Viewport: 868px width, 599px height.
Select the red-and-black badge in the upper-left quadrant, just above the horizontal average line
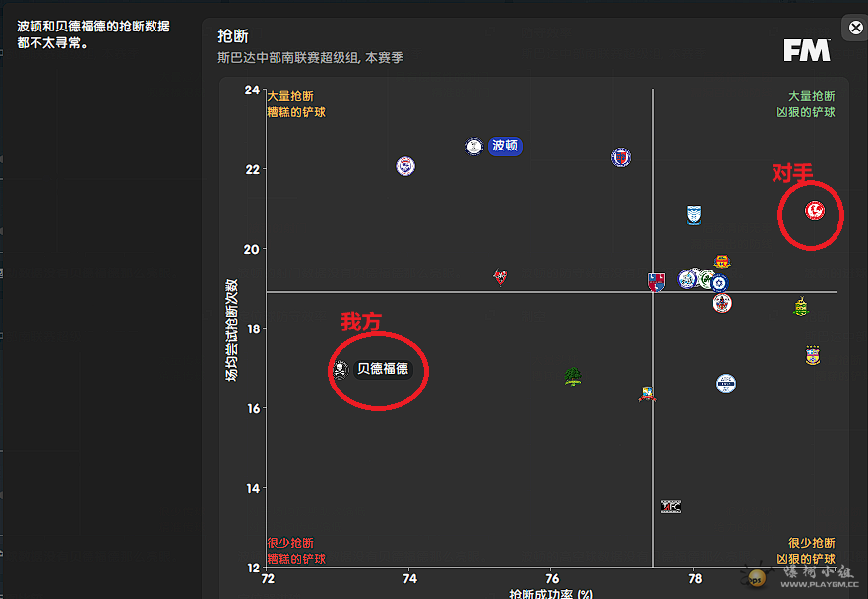[500, 277]
